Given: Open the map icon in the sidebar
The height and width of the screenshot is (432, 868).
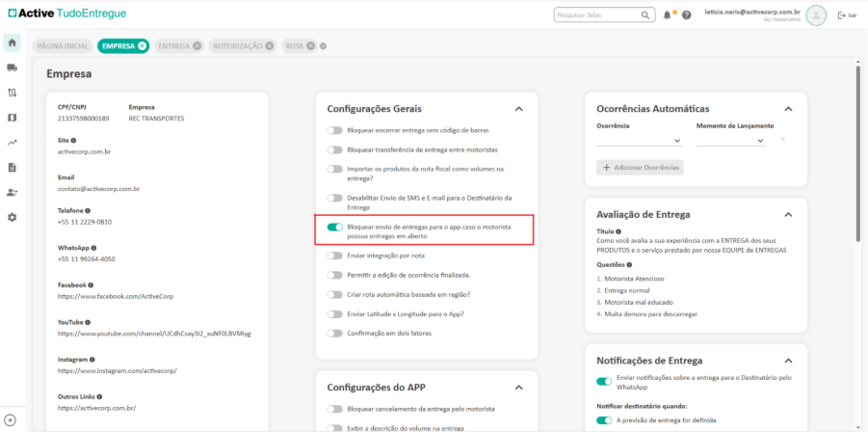Looking at the screenshot, I should point(12,118).
